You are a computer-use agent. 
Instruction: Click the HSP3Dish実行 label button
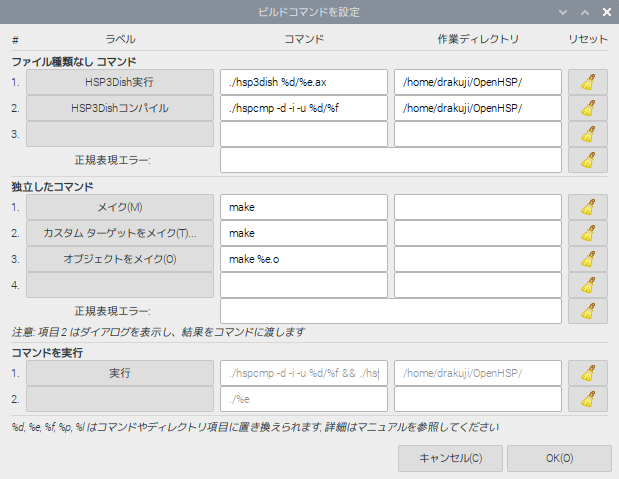pos(120,82)
